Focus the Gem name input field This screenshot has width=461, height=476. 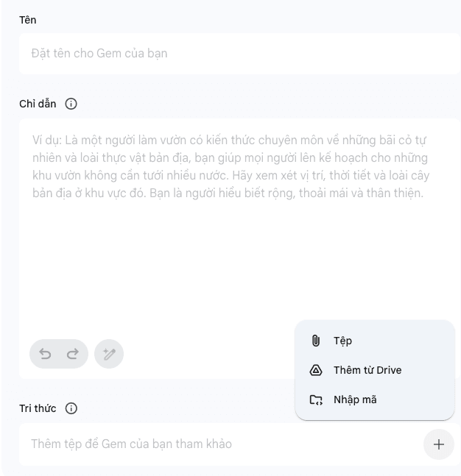point(239,54)
